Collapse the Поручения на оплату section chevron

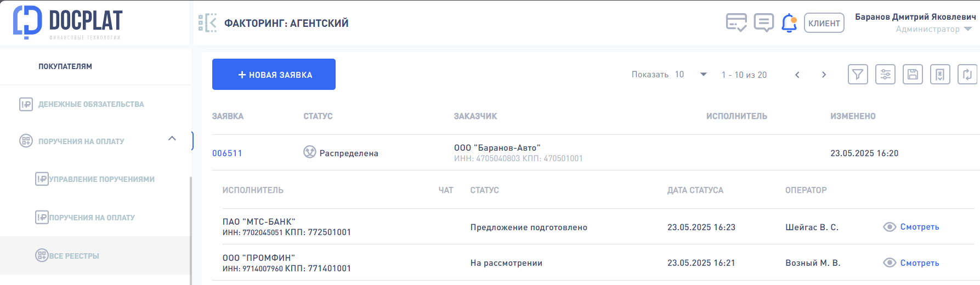pyautogui.click(x=172, y=139)
